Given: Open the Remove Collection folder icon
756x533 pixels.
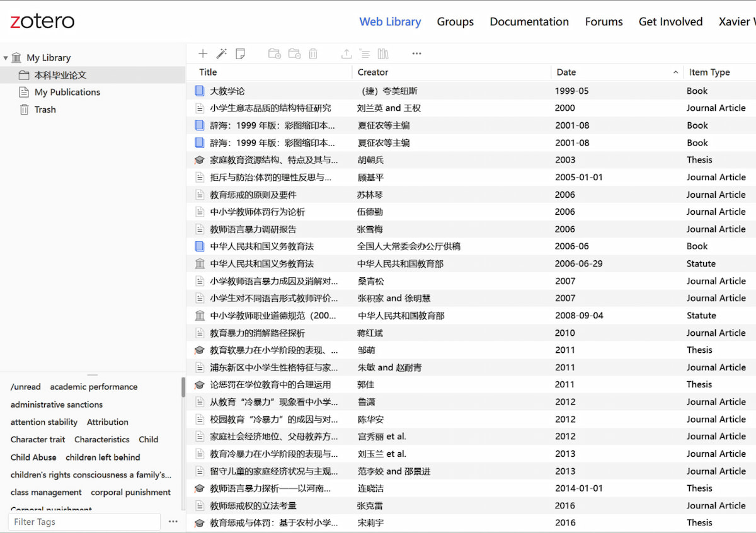Looking at the screenshot, I should pyautogui.click(x=294, y=54).
